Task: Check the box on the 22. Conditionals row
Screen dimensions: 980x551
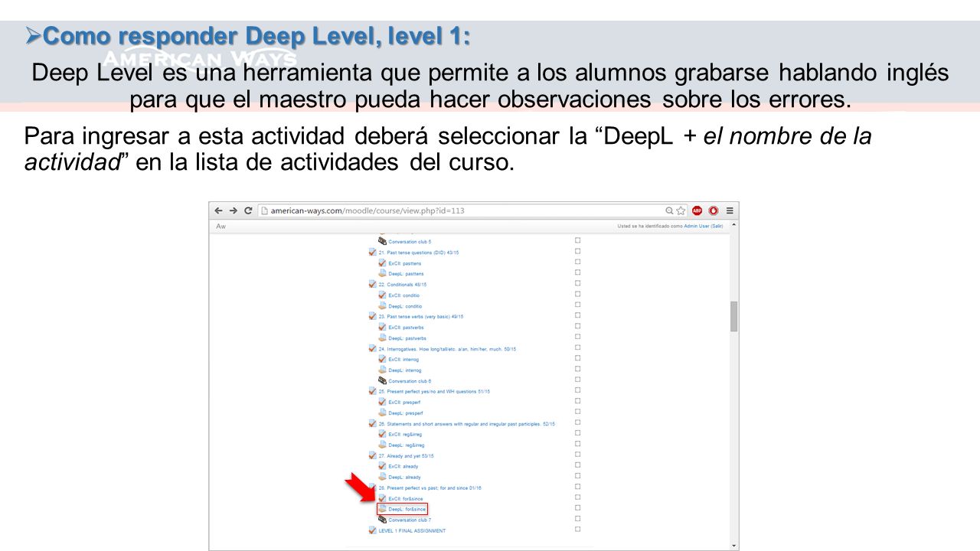Action: [x=577, y=283]
